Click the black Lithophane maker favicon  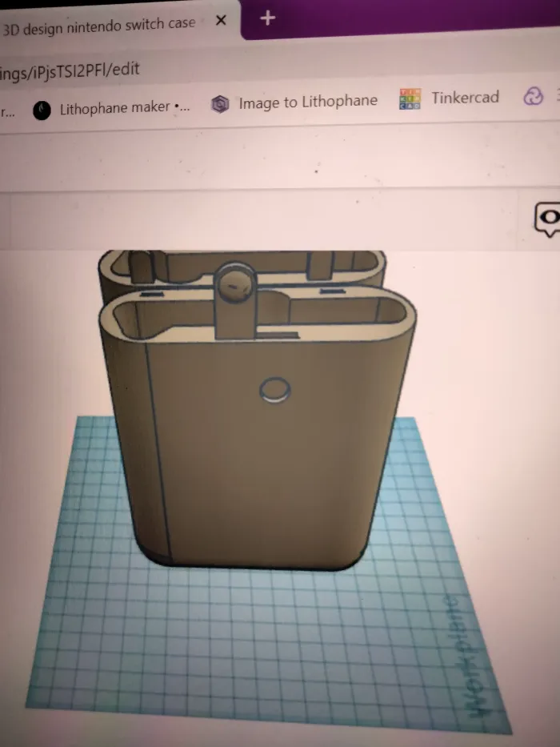pyautogui.click(x=42, y=111)
